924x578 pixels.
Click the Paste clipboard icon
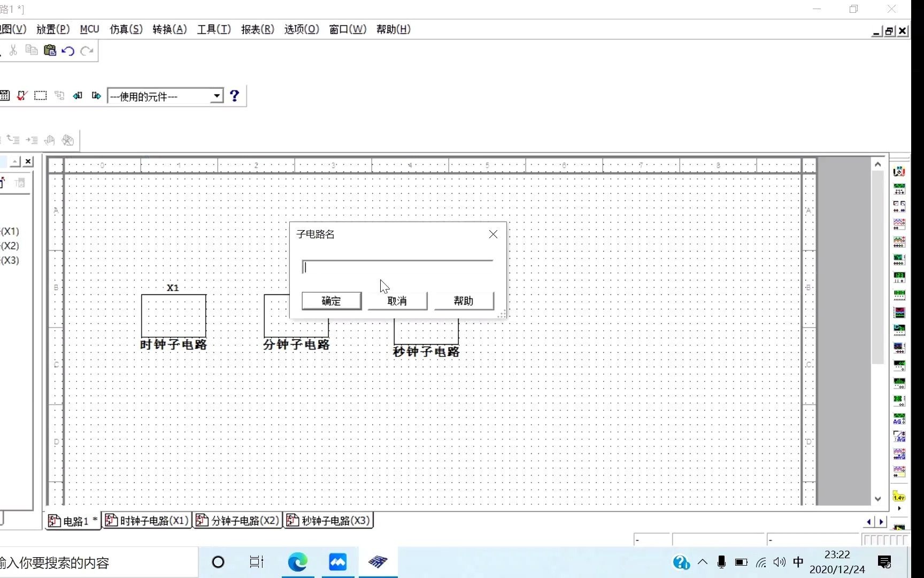(50, 50)
